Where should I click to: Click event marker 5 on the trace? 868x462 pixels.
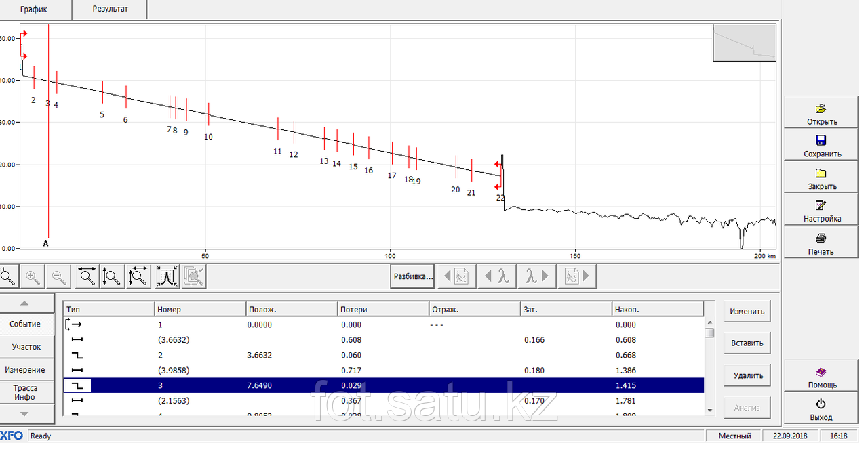click(x=102, y=114)
